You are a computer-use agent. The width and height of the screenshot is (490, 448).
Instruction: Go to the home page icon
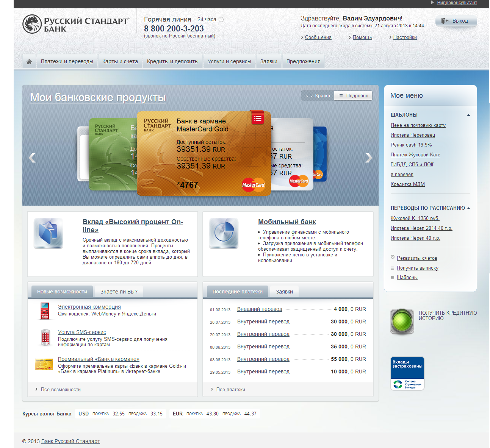click(x=29, y=61)
